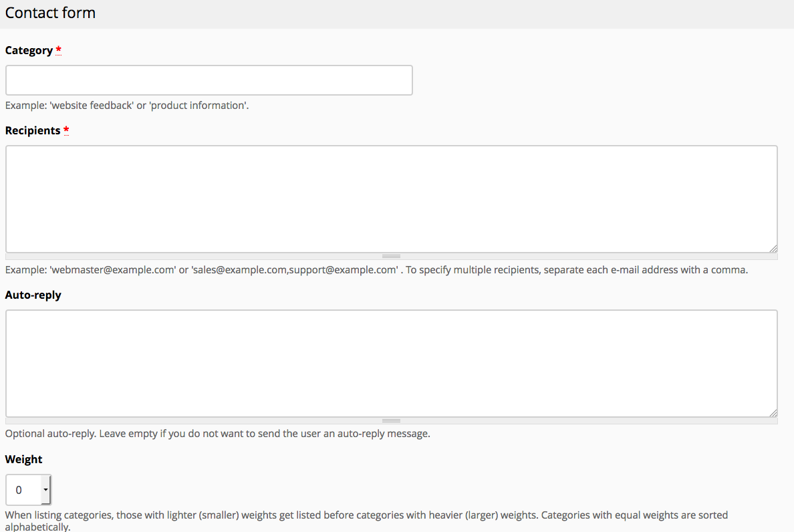Viewport: 794px width, 532px height.
Task: Click the red asterisk next to Category
Action: (x=59, y=49)
